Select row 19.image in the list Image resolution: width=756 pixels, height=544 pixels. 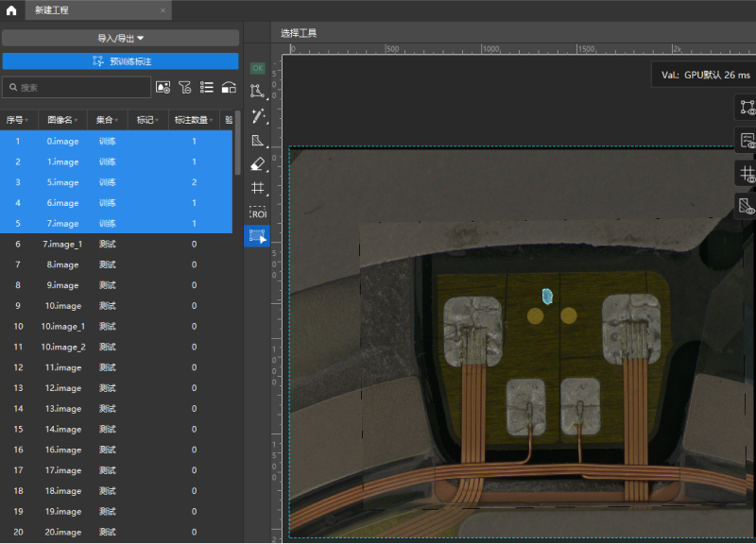click(x=116, y=512)
